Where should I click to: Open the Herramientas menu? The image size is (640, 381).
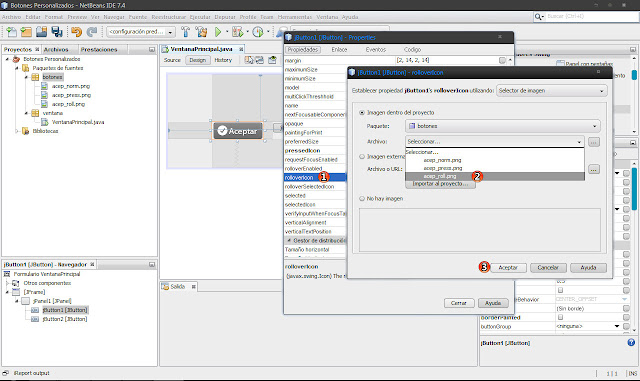[295, 17]
